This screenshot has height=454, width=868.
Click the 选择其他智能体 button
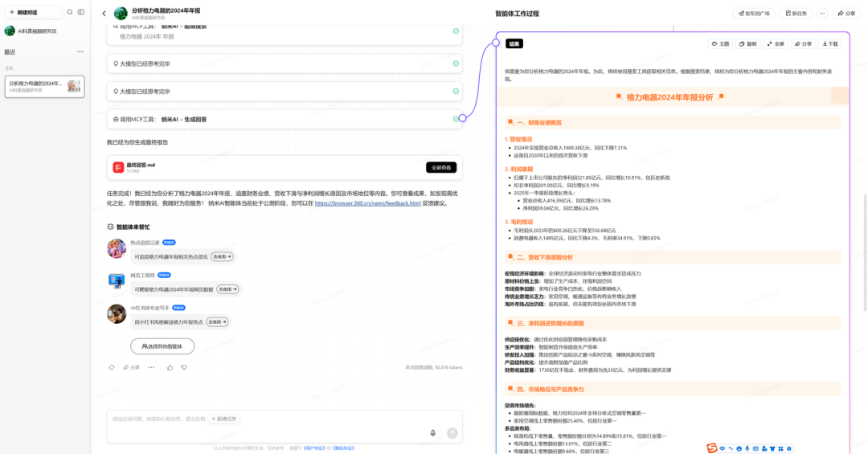coord(162,346)
